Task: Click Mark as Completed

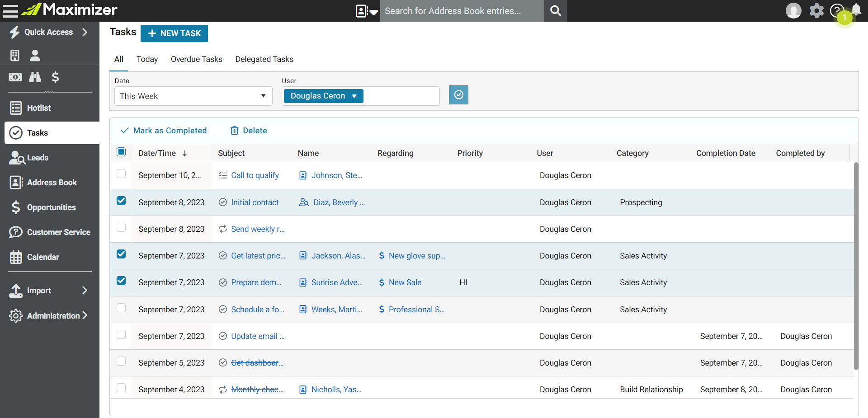Action: (164, 131)
